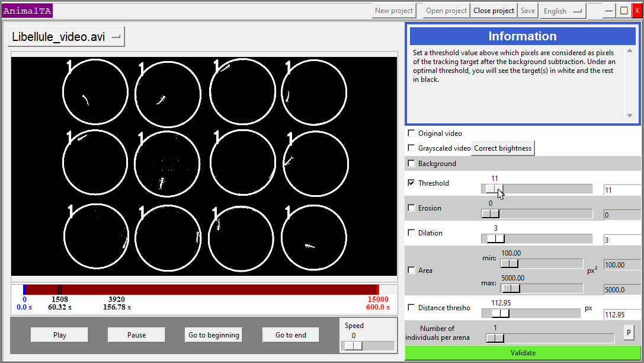Click the dark red timeline bar

201,289
